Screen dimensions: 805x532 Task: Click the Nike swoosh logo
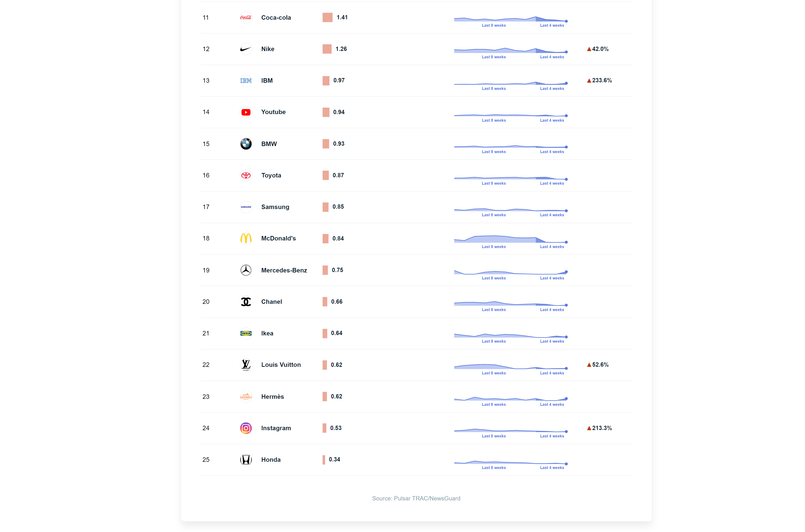tap(246, 49)
